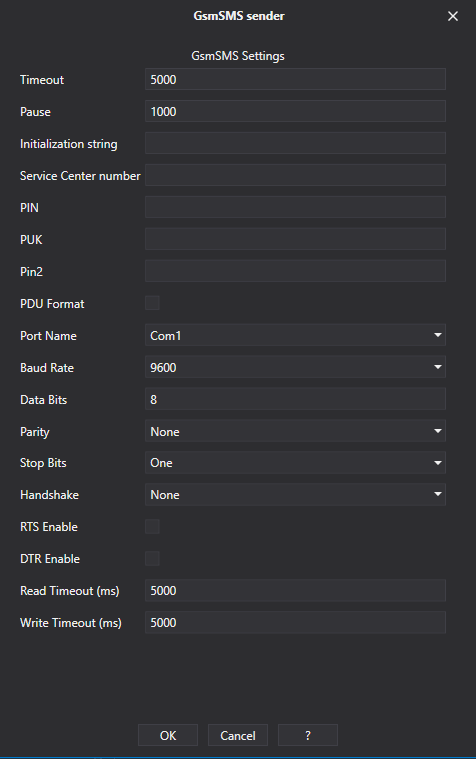
Task: Expand the Port Name dropdown
Action: [295, 335]
